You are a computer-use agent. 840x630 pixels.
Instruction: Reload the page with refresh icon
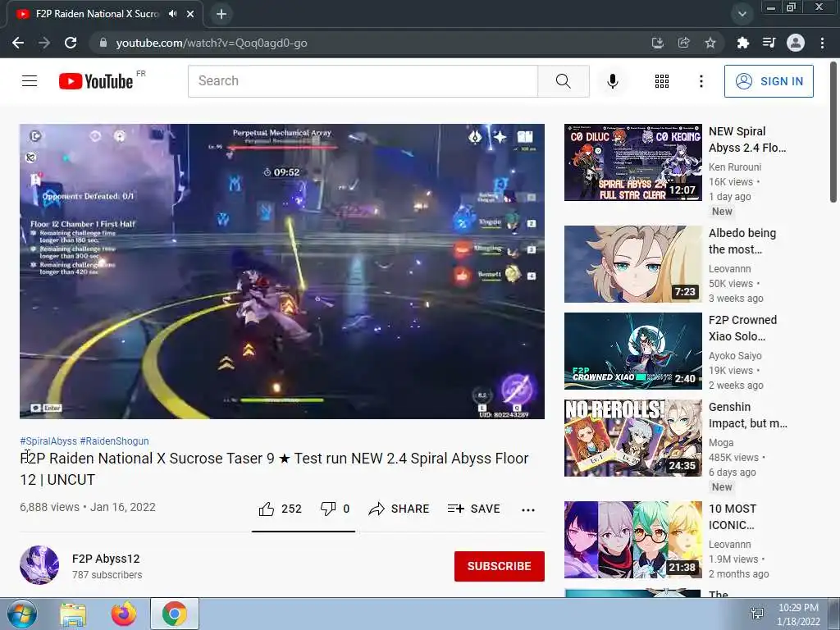coord(71,43)
